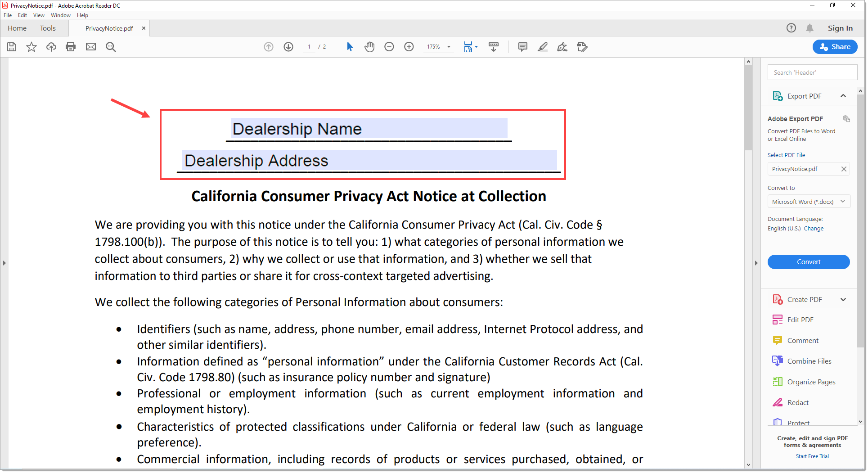The width and height of the screenshot is (868, 473).
Task: Click the Dealership Name form field
Action: pyautogui.click(x=369, y=128)
